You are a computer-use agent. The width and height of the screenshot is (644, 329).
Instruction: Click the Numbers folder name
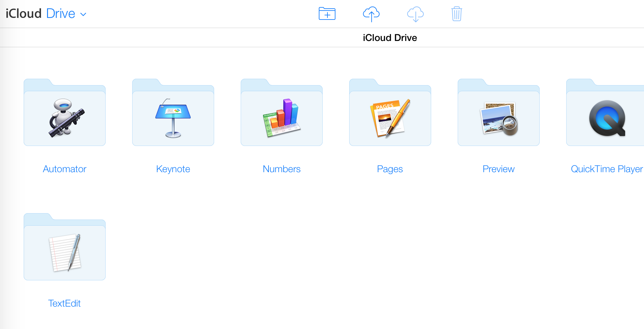click(282, 169)
